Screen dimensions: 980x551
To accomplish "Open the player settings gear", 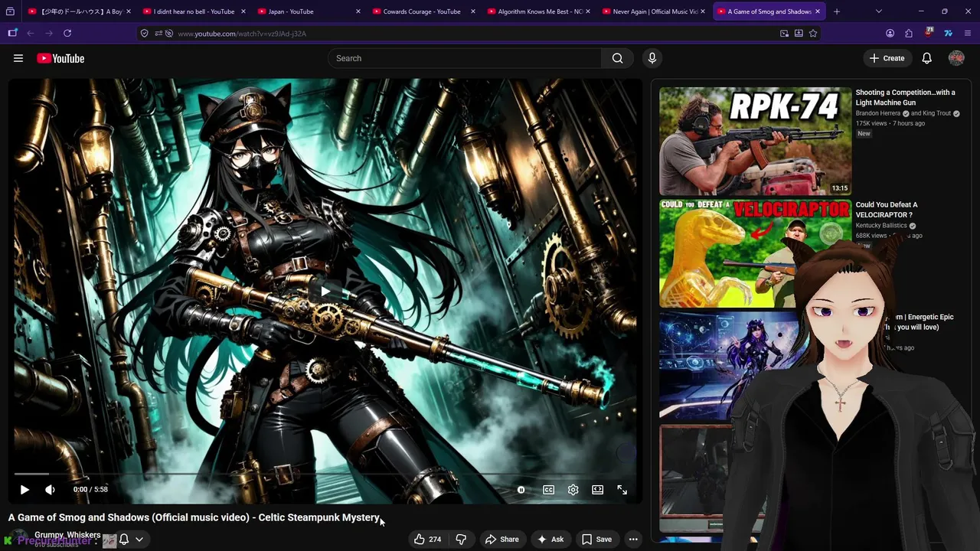I will coord(573,490).
